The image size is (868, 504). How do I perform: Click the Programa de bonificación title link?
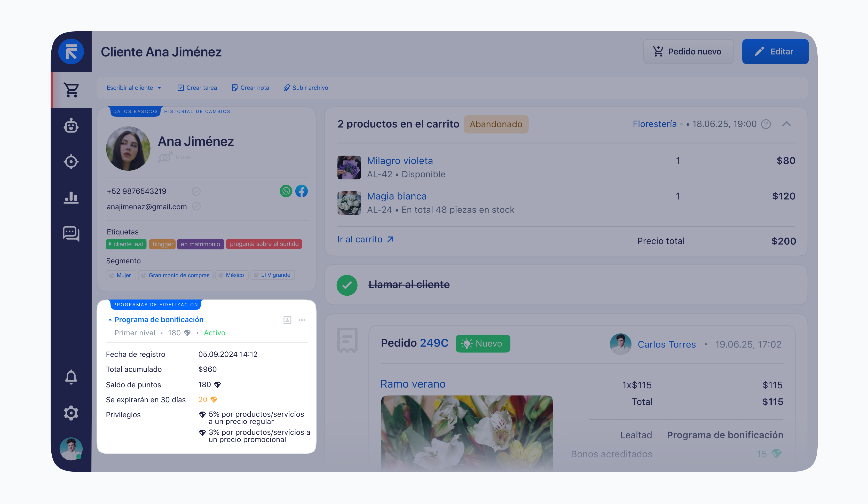coord(159,320)
